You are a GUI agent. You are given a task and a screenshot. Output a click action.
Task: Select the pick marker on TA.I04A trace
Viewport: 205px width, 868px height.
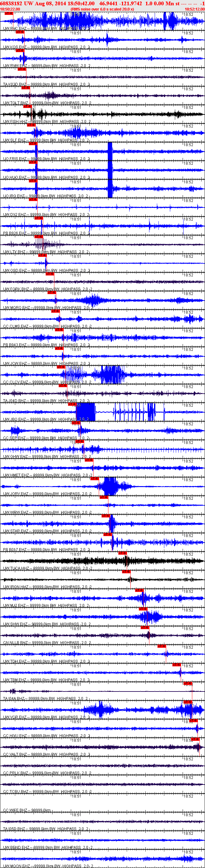[x=188, y=684]
